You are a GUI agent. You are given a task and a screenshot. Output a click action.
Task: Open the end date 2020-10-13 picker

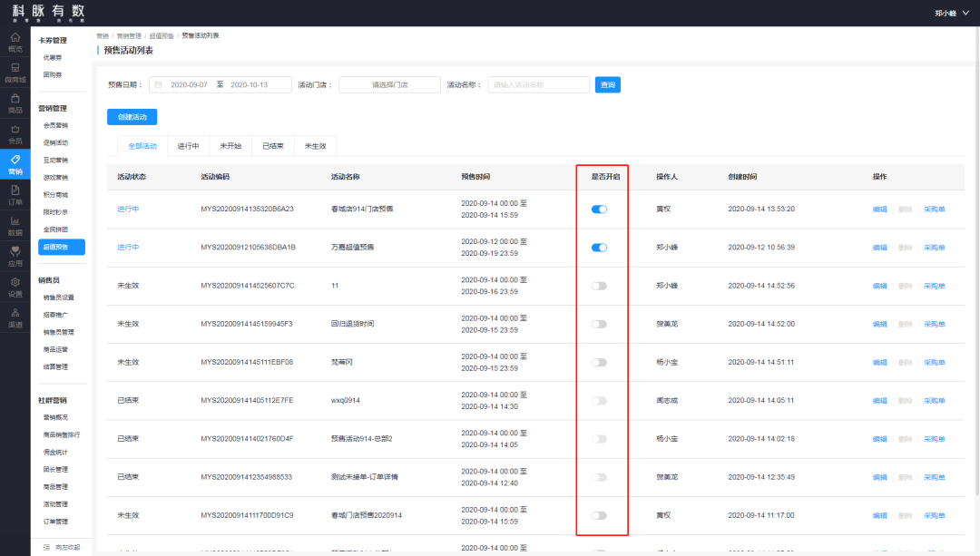249,85
